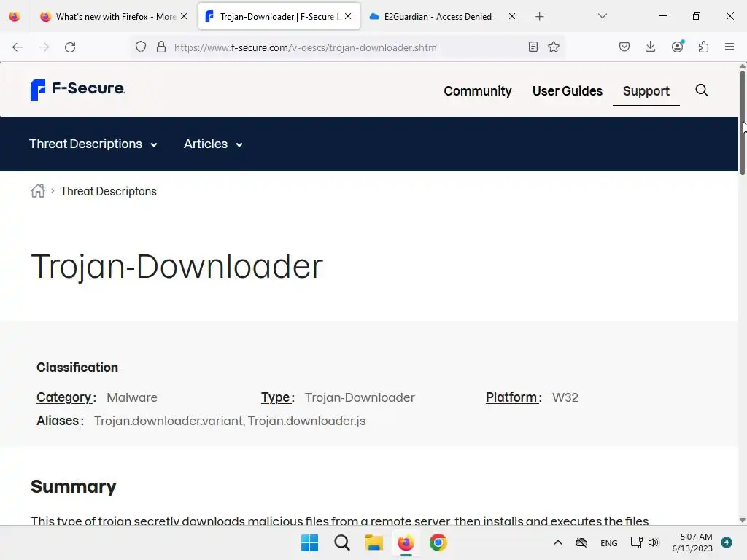The height and width of the screenshot is (560, 747).
Task: Click the Malware category value
Action: tap(132, 397)
